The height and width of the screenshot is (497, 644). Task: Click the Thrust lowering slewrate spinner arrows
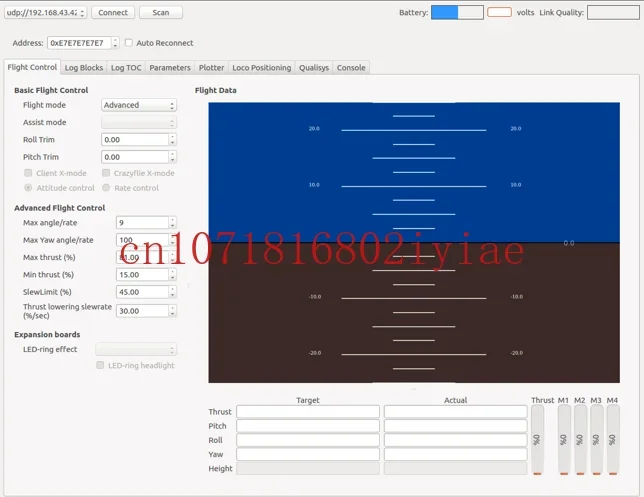[172, 311]
